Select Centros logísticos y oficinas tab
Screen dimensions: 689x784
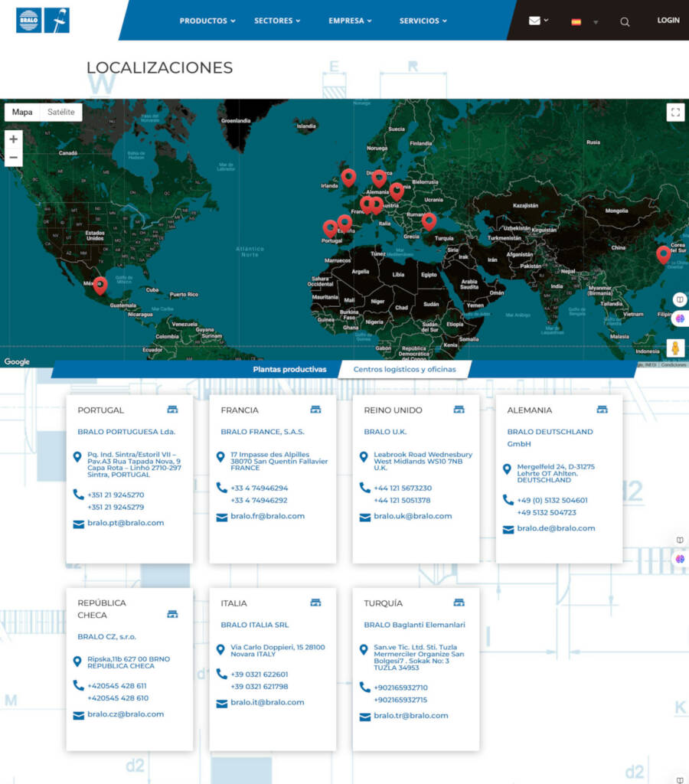(x=404, y=369)
